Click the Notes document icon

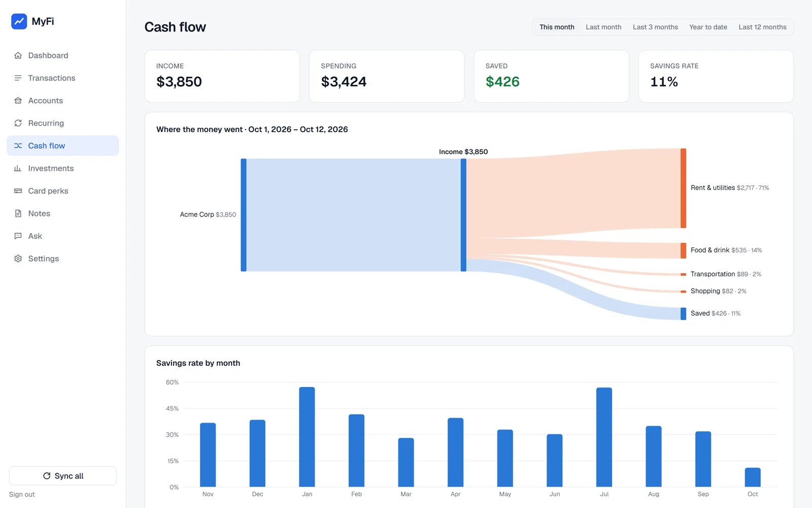[18, 213]
